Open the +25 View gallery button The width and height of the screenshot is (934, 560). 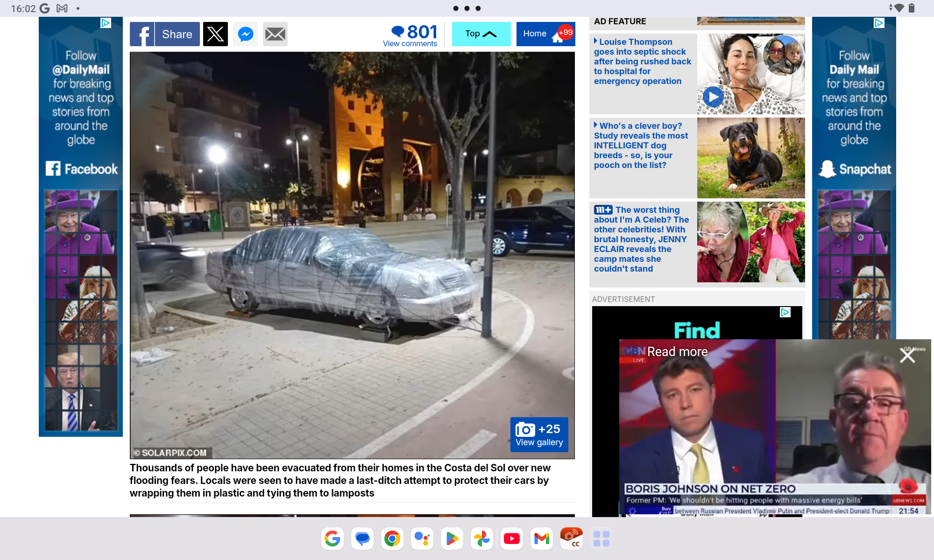click(539, 434)
